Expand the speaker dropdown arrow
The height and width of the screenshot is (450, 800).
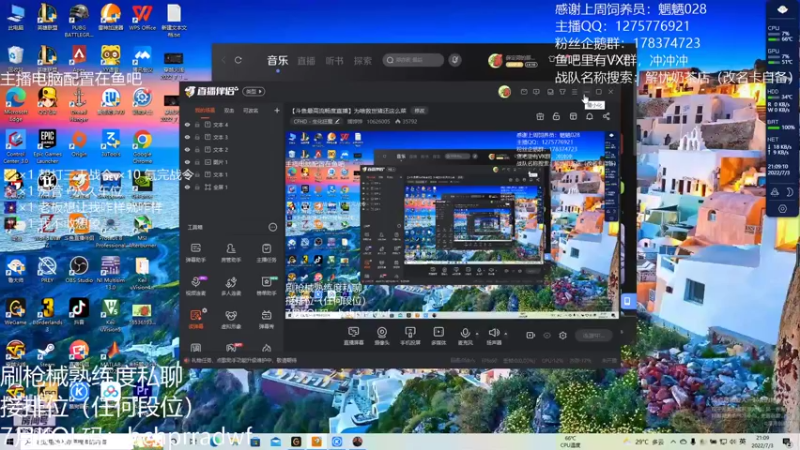point(506,334)
